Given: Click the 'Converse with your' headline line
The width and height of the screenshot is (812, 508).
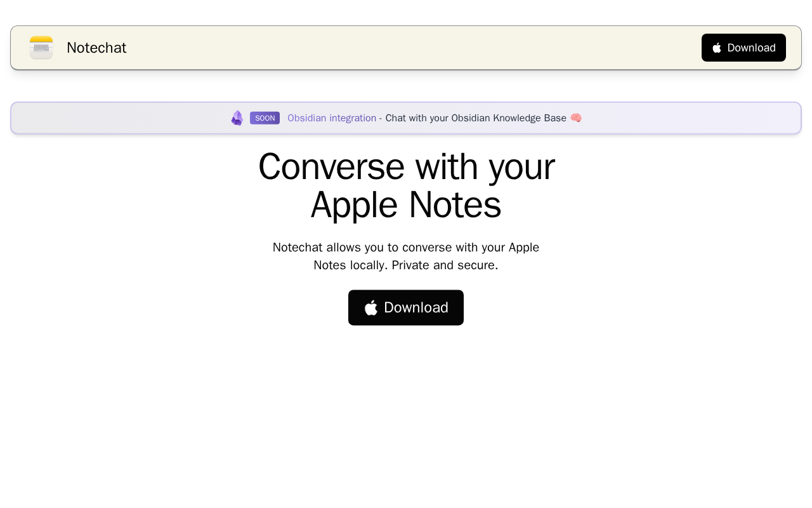Looking at the screenshot, I should click(x=406, y=166).
